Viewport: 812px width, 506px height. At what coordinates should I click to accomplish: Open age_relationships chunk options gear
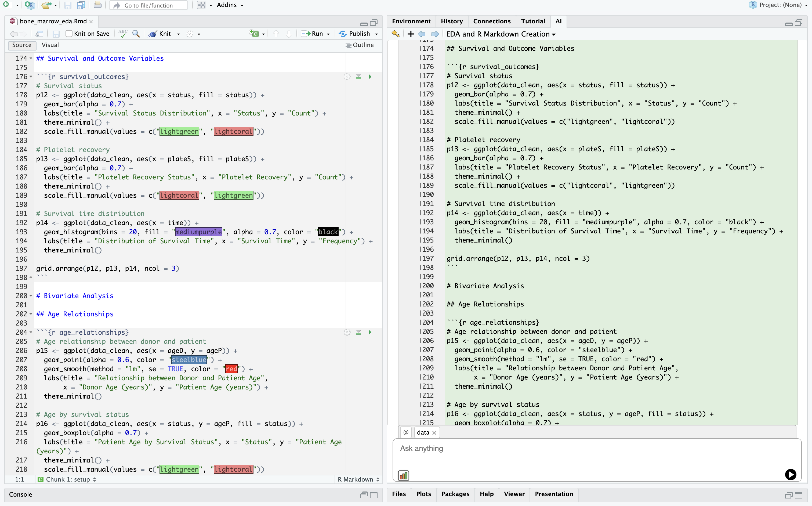click(347, 332)
